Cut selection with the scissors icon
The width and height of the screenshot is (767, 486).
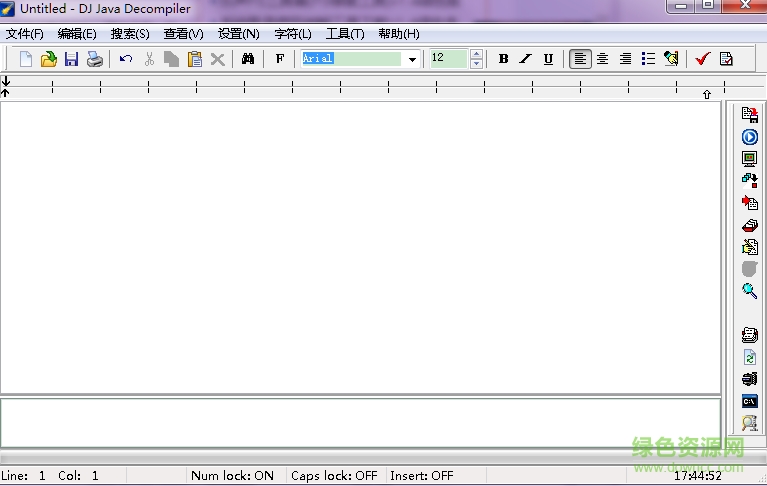coord(149,59)
